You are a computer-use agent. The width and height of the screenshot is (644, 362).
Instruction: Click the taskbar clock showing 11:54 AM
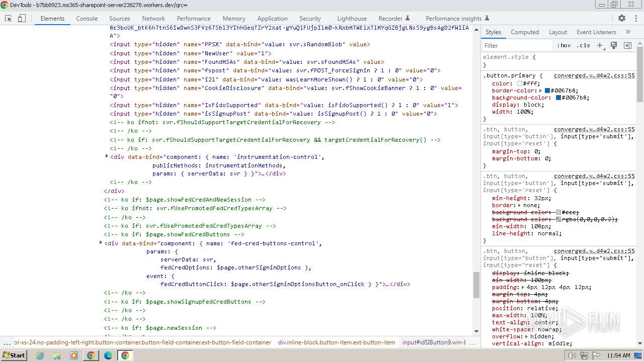point(618,355)
